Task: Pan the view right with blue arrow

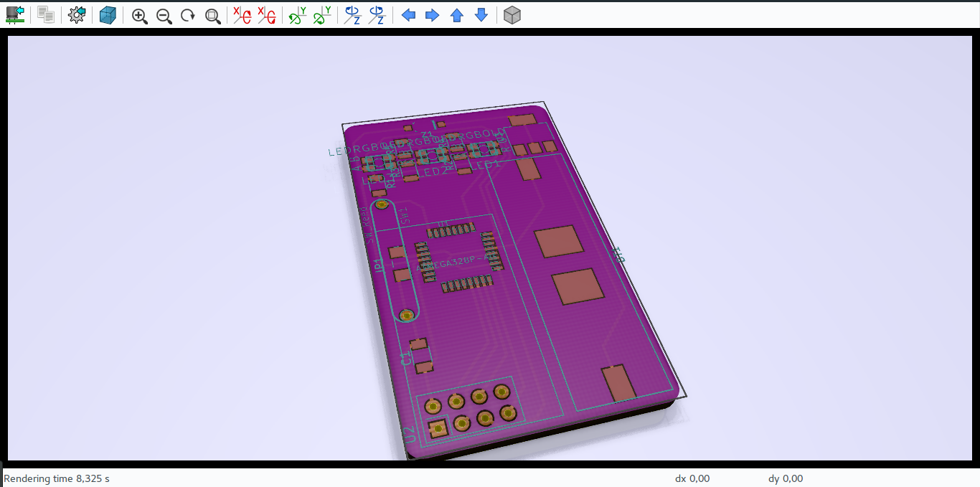Action: 432,14
